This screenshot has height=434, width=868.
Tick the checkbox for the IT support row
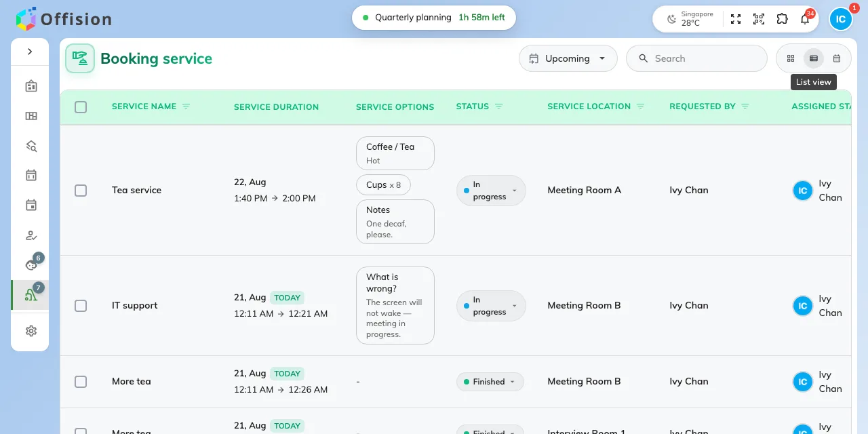tap(81, 306)
